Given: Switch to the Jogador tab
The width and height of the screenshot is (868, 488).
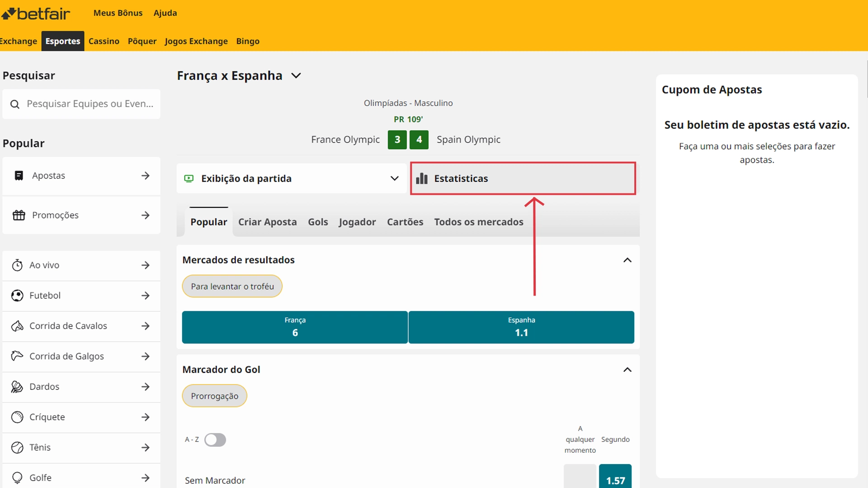Looking at the screenshot, I should 357,222.
